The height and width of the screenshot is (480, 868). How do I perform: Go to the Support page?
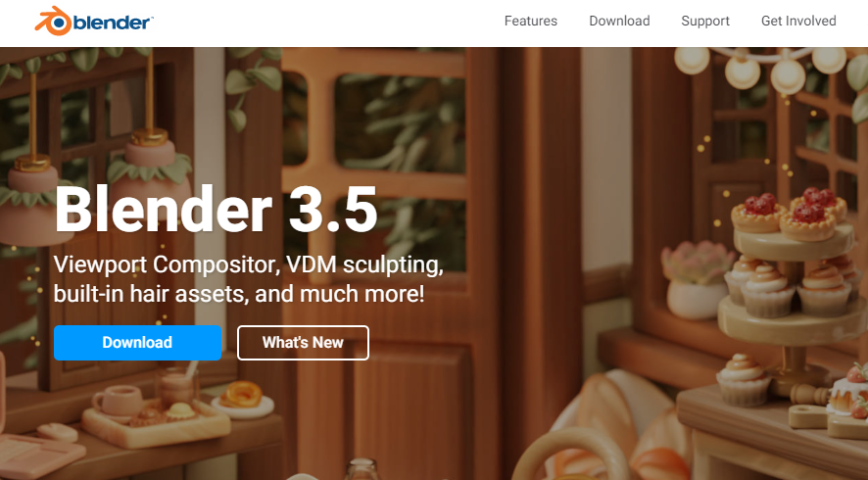[x=704, y=21]
